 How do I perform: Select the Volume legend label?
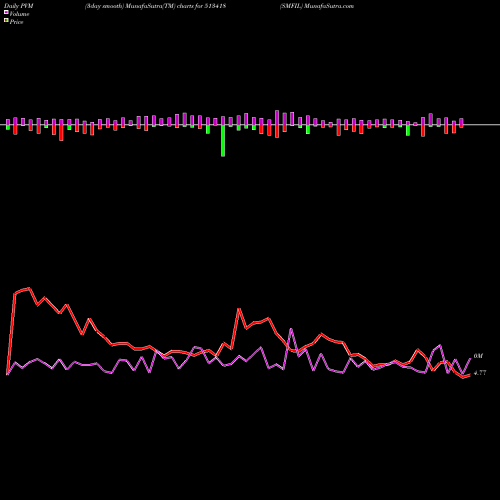19,14
